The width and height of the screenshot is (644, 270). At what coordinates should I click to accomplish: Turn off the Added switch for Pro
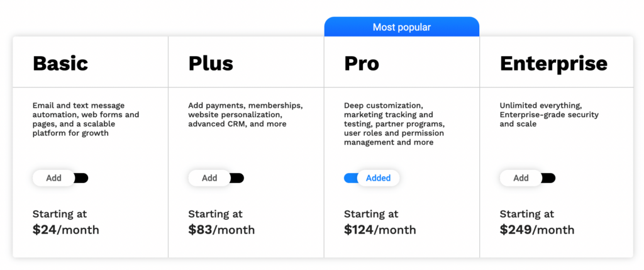(x=372, y=178)
